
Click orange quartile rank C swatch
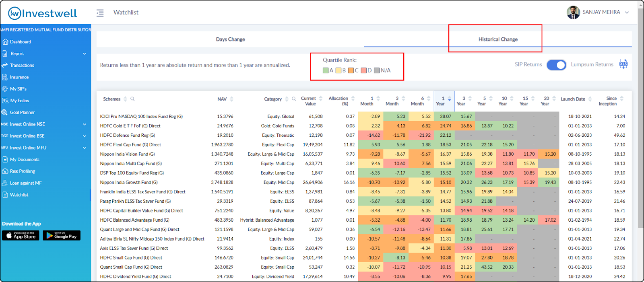pyautogui.click(x=351, y=70)
